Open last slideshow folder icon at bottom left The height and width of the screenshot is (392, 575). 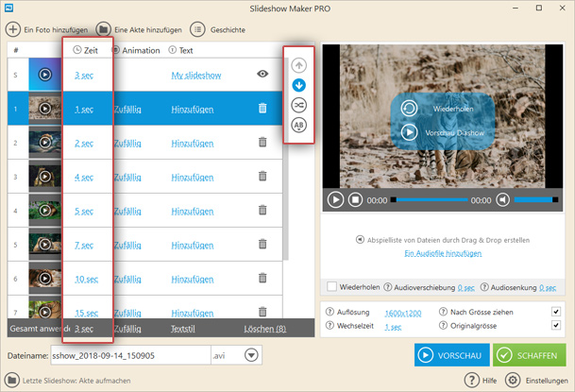[11, 381]
